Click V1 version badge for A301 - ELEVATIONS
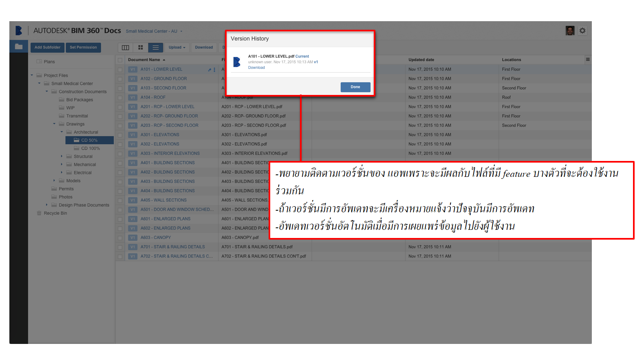Viewport: 644px width, 348px height. click(x=133, y=135)
